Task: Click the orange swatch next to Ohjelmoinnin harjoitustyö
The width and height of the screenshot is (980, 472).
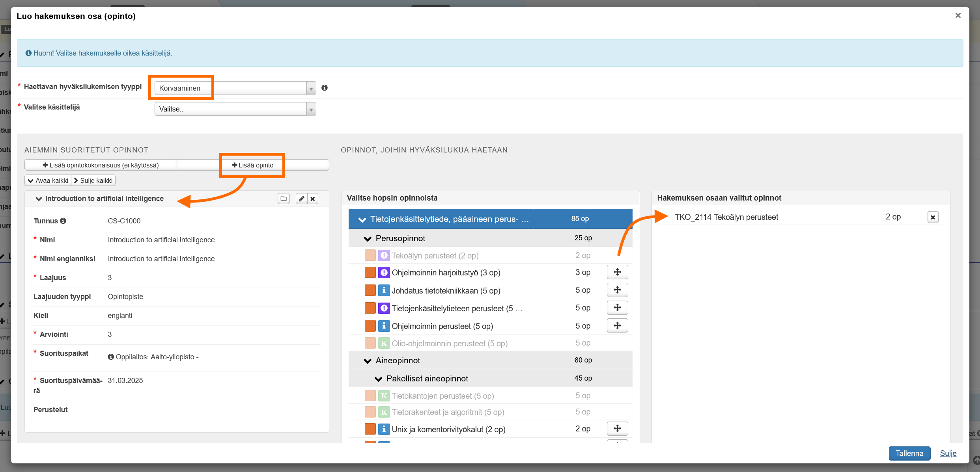Action: click(x=370, y=272)
